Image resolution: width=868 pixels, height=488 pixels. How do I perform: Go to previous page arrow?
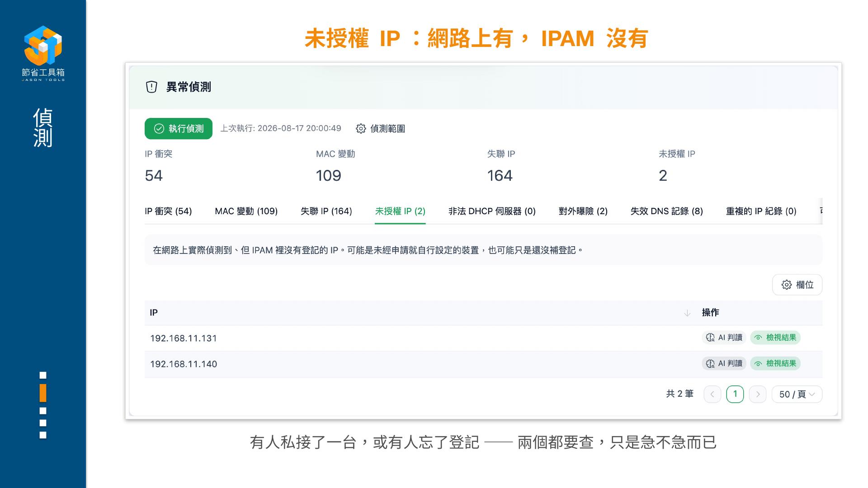[712, 394]
